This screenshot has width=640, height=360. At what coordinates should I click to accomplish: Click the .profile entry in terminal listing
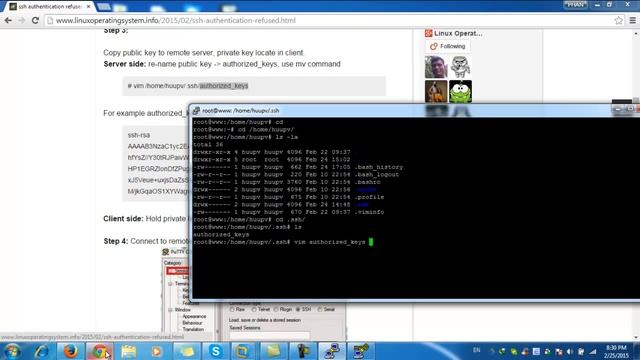click(x=369, y=197)
